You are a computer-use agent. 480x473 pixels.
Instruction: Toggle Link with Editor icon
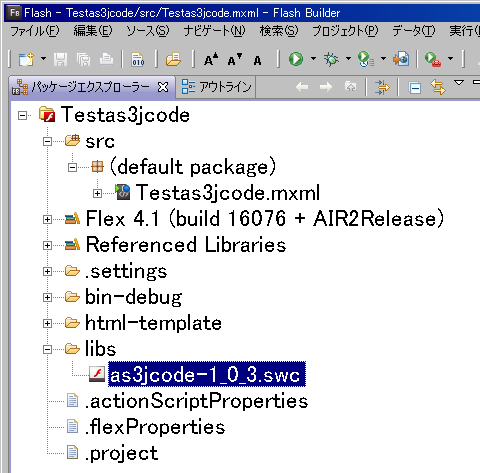point(438,87)
